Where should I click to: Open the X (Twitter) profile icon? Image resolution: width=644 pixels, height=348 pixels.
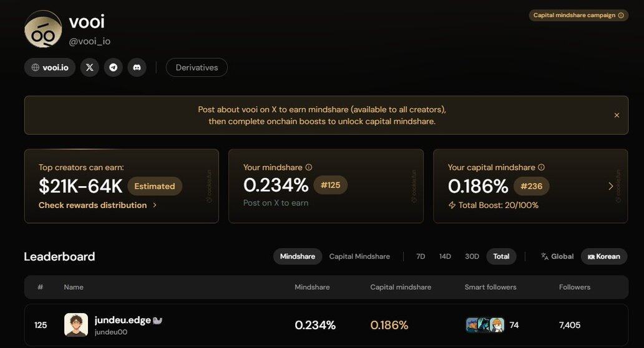pyautogui.click(x=89, y=67)
